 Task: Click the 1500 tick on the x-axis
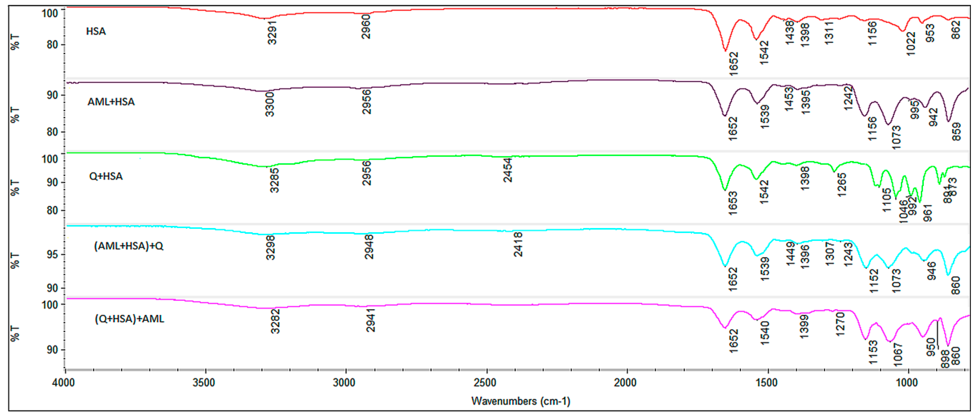click(x=767, y=383)
